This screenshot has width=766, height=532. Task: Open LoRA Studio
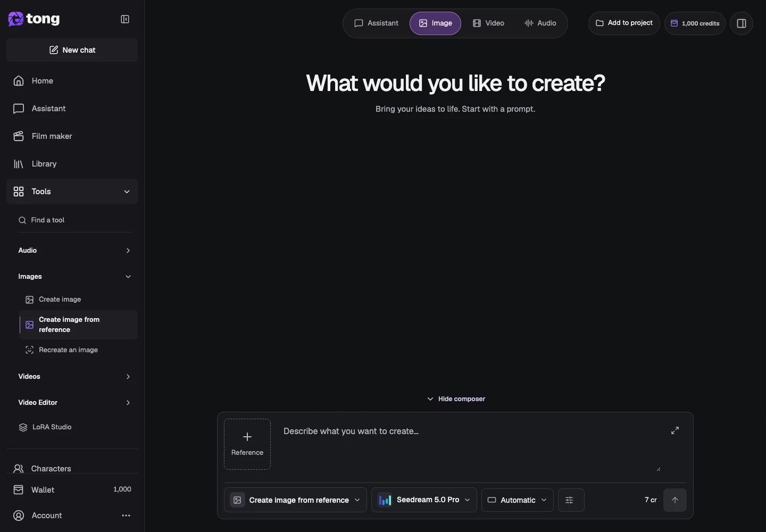[75, 427]
